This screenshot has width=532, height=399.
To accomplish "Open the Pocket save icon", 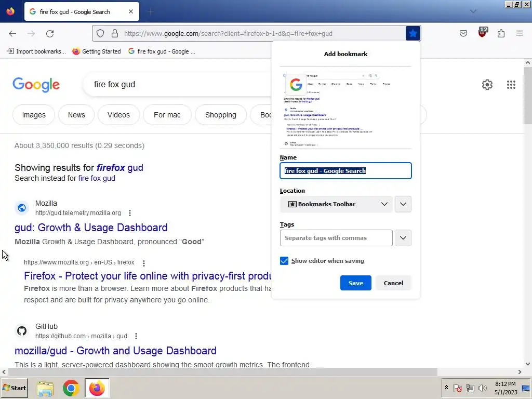I will click(463, 33).
